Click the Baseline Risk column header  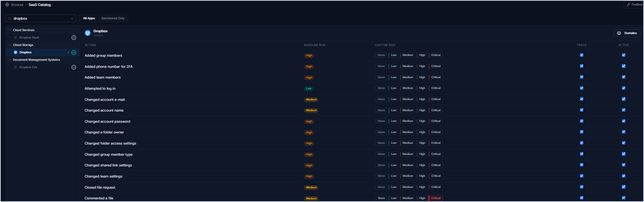pos(315,45)
